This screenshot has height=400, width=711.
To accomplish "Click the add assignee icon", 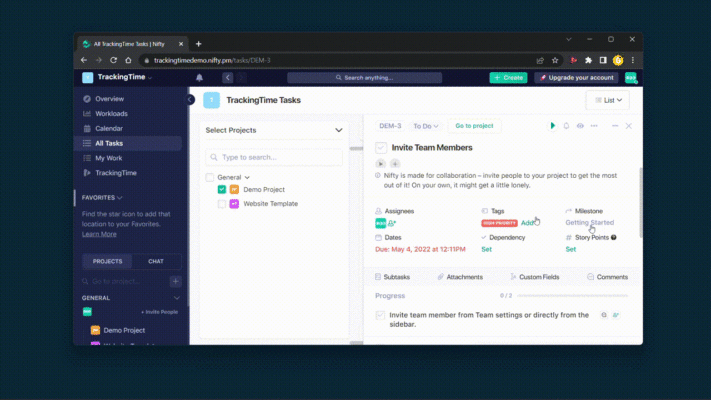I will click(392, 223).
